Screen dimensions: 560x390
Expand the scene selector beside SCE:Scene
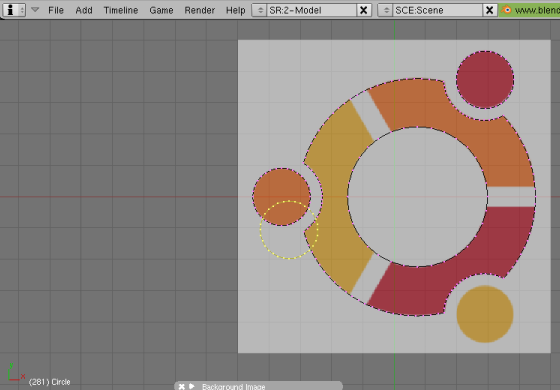386,10
